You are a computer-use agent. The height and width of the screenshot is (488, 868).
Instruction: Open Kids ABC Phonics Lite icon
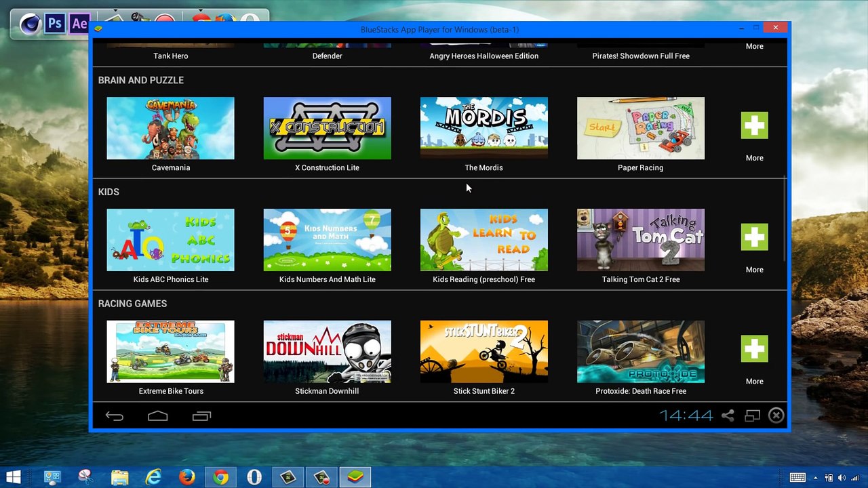pos(171,240)
